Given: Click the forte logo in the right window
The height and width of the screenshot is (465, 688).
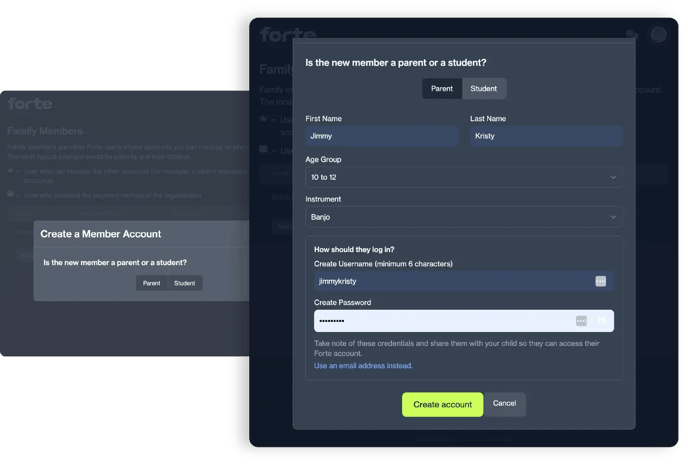Looking at the screenshot, I should pos(287,34).
